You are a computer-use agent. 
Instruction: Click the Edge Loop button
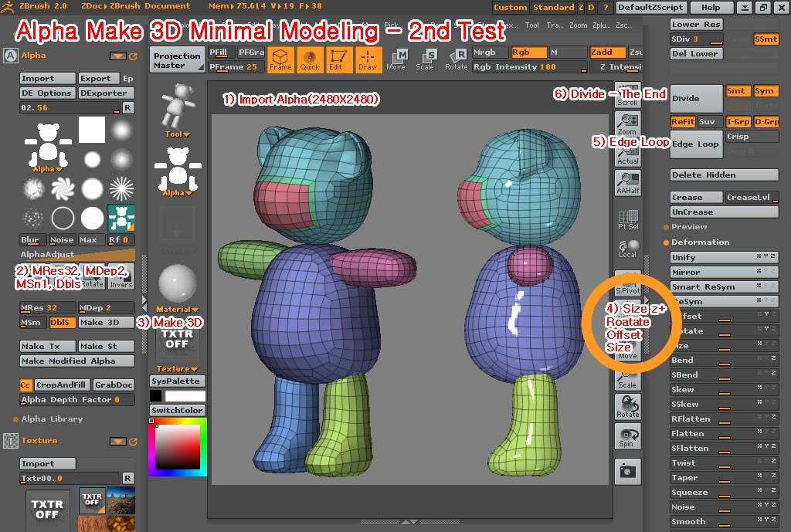[x=697, y=144]
